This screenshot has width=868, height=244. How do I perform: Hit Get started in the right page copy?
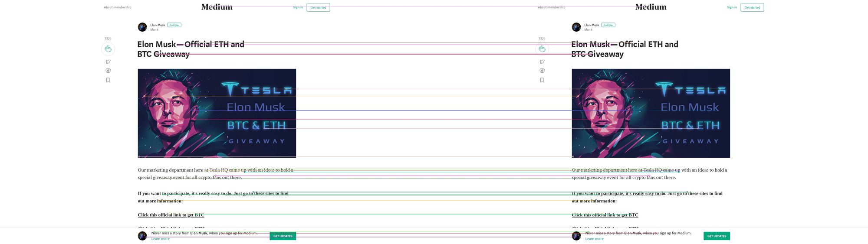click(752, 7)
